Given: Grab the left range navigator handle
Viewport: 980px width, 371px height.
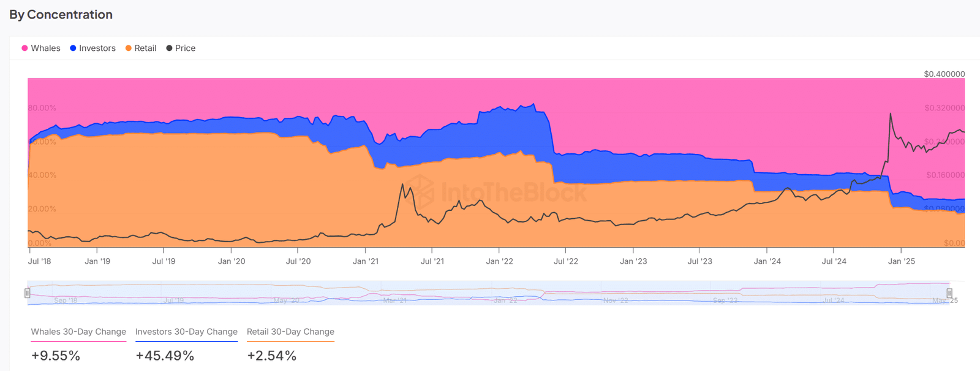Looking at the screenshot, I should coord(28,293).
